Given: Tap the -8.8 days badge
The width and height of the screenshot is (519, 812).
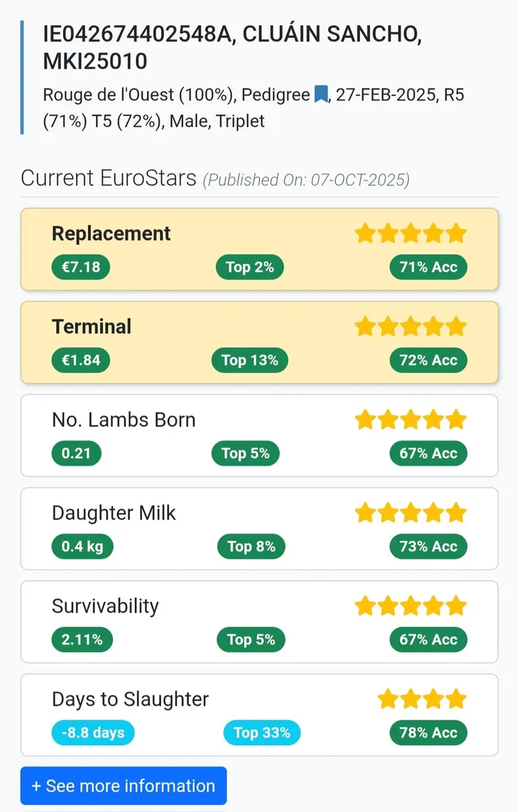Looking at the screenshot, I should [x=93, y=733].
